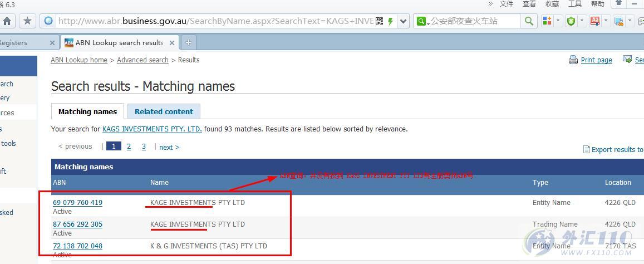Open the 查看 menu
Image resolution: width=644 pixels, height=264 pixels.
(x=529, y=4)
